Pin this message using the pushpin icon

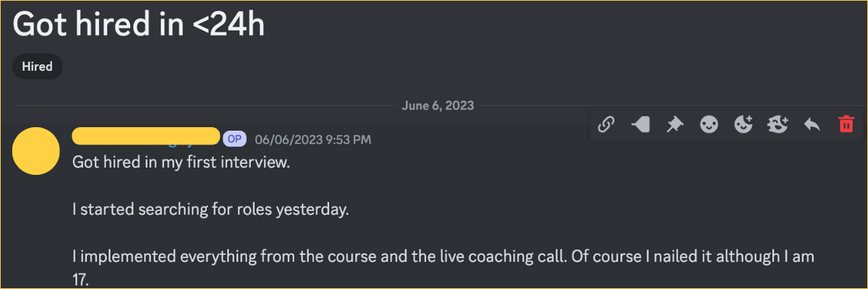click(674, 125)
